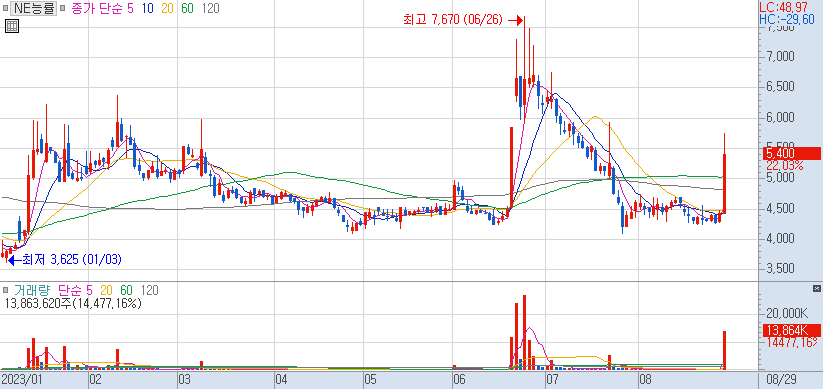Click the orange 20 price moving average label
Viewport: 823px width, 389px height.
167,8
